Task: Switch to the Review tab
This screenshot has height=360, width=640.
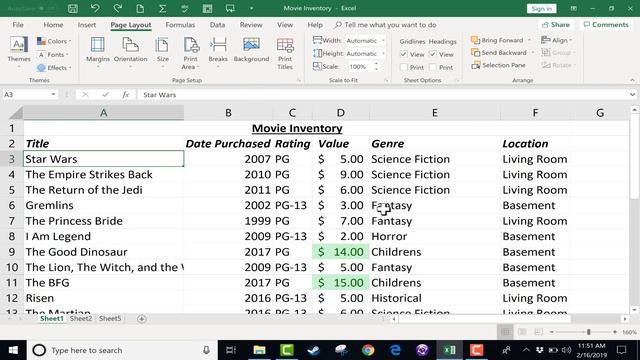Action: pos(251,25)
